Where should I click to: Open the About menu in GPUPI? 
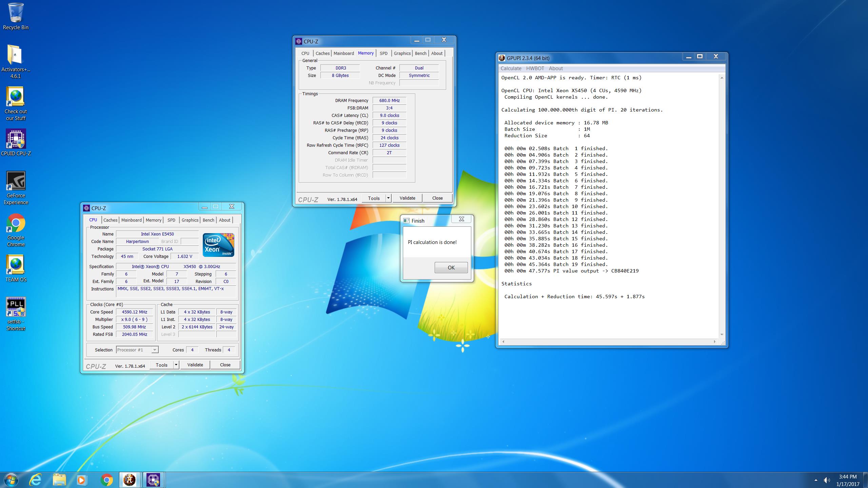click(x=556, y=68)
